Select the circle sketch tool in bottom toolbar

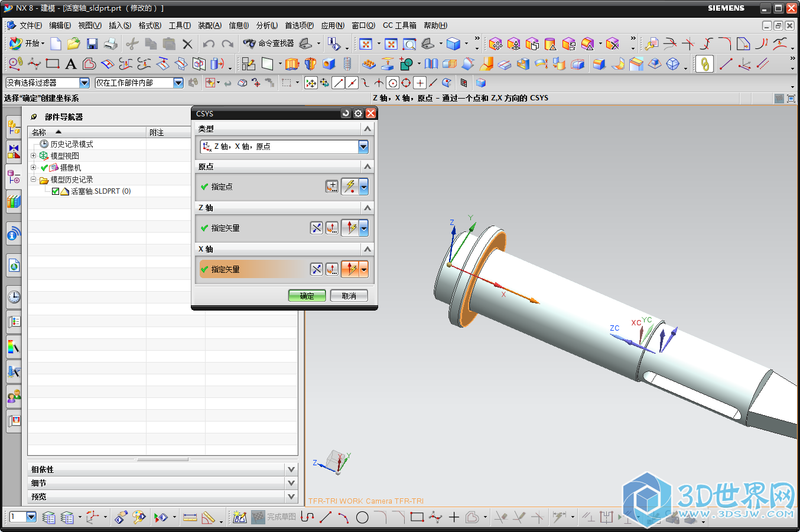[362, 518]
